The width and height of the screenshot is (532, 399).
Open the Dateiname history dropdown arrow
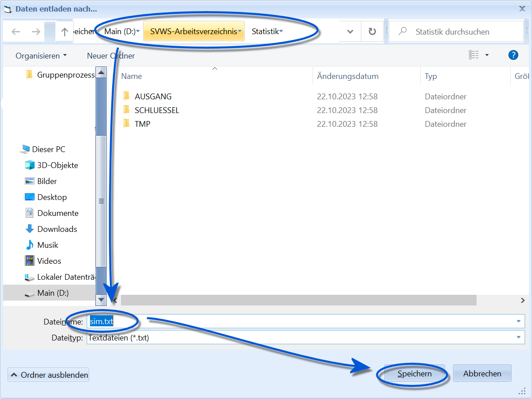519,321
